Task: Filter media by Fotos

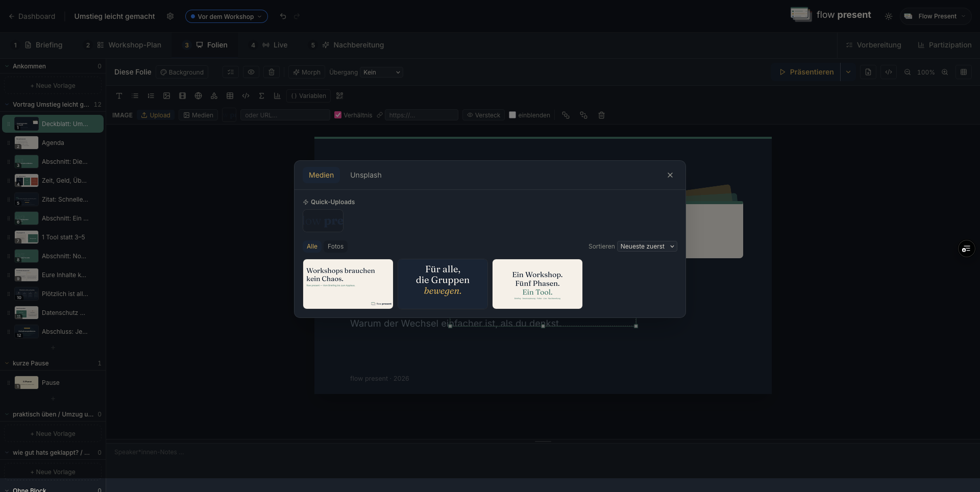Action: (x=335, y=247)
